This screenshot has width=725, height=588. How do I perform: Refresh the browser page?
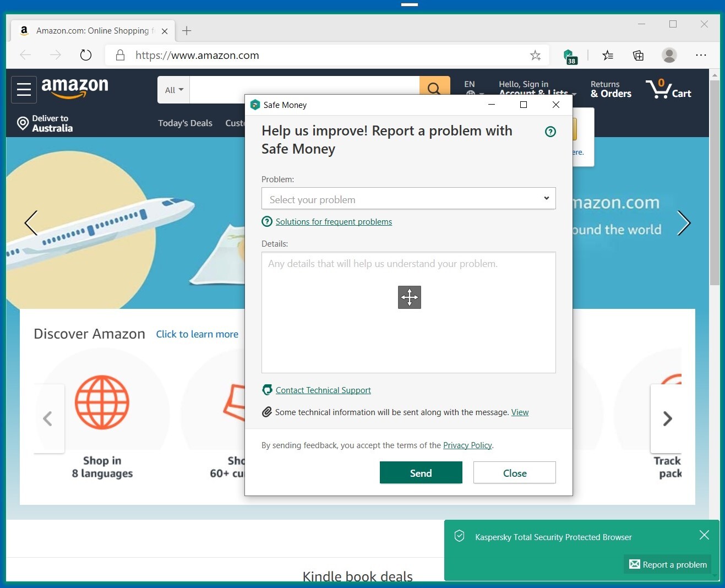coord(85,55)
